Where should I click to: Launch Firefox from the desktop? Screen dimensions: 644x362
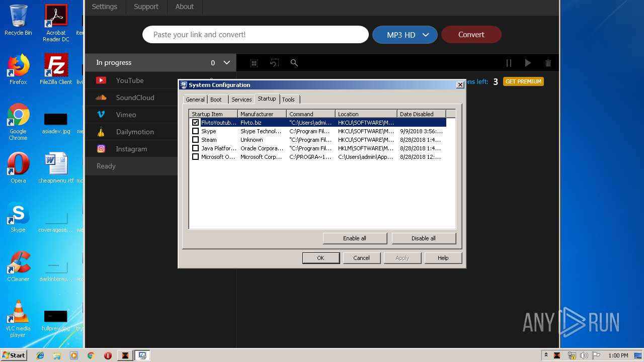coord(18,69)
